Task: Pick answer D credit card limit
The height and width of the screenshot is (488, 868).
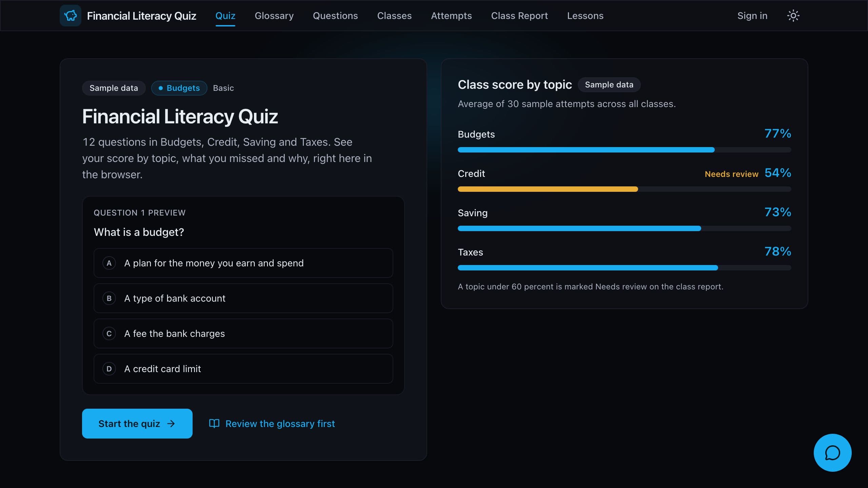Action: [243, 369]
